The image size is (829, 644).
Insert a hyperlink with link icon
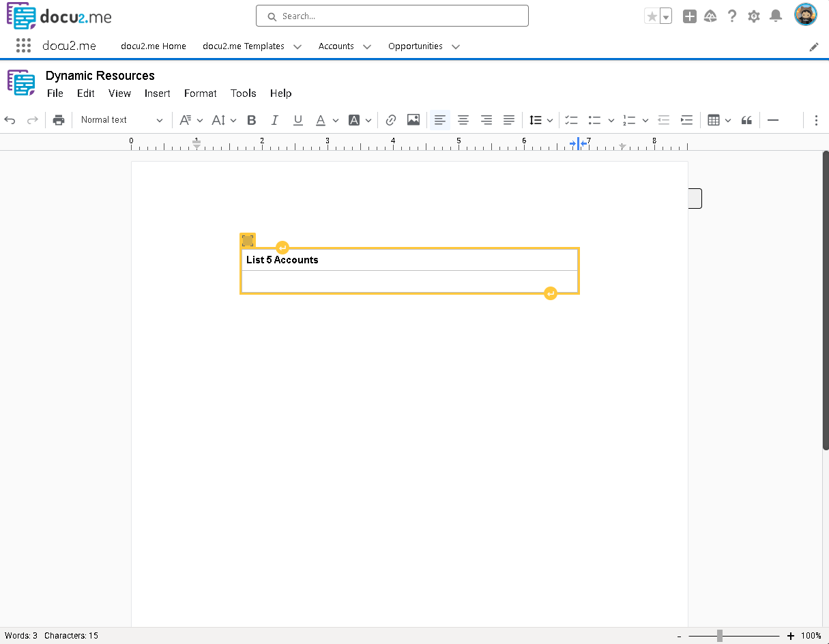pos(390,120)
